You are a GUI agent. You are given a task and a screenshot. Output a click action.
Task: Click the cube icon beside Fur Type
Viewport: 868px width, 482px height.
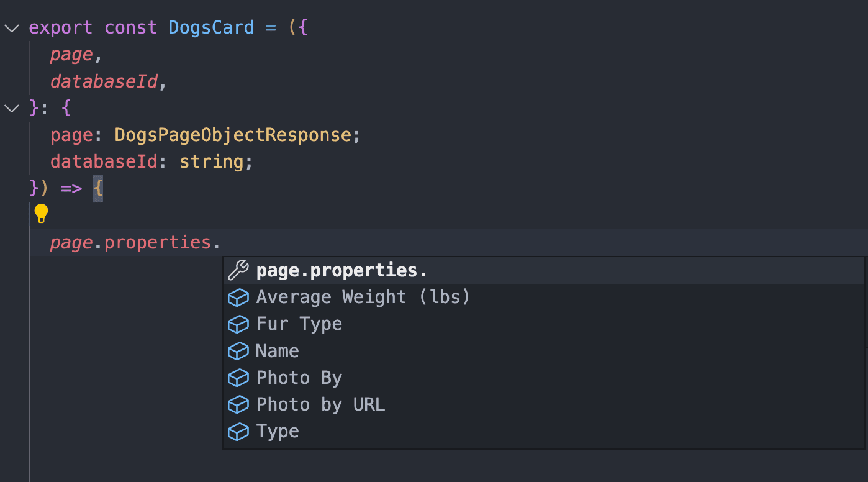pyautogui.click(x=238, y=324)
